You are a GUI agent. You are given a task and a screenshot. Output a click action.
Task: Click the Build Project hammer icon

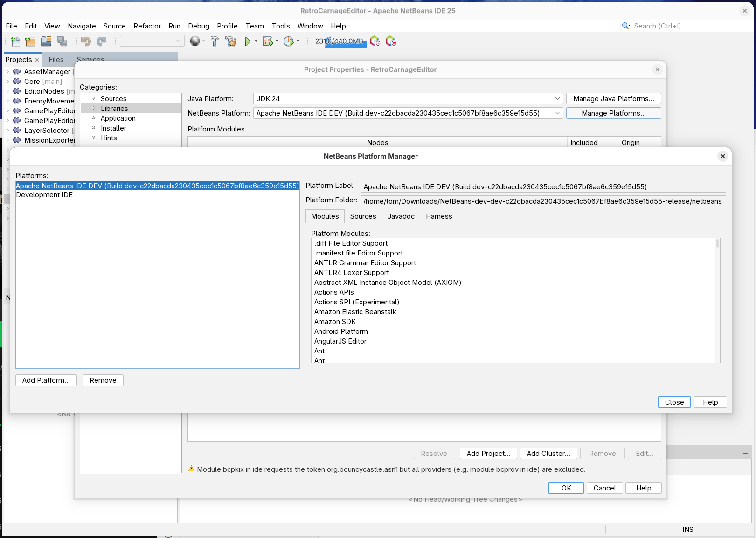pyautogui.click(x=215, y=41)
